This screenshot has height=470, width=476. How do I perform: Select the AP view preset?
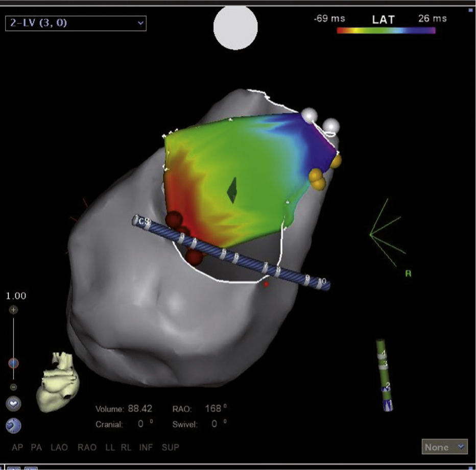coord(18,448)
